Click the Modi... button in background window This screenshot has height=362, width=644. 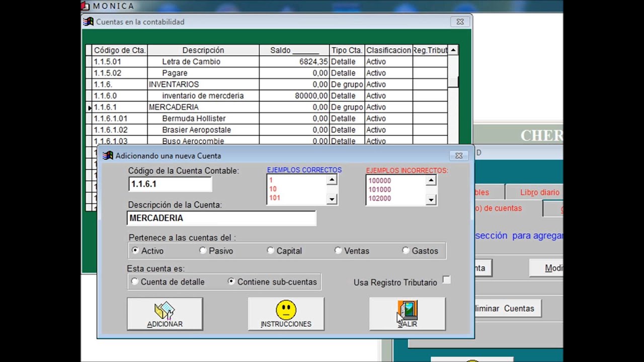pyautogui.click(x=546, y=268)
